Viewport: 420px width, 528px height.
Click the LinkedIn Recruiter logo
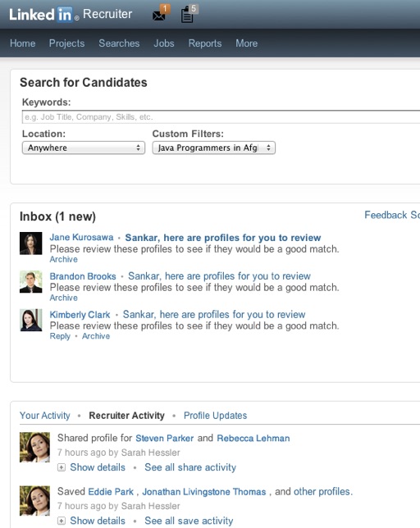[71, 14]
